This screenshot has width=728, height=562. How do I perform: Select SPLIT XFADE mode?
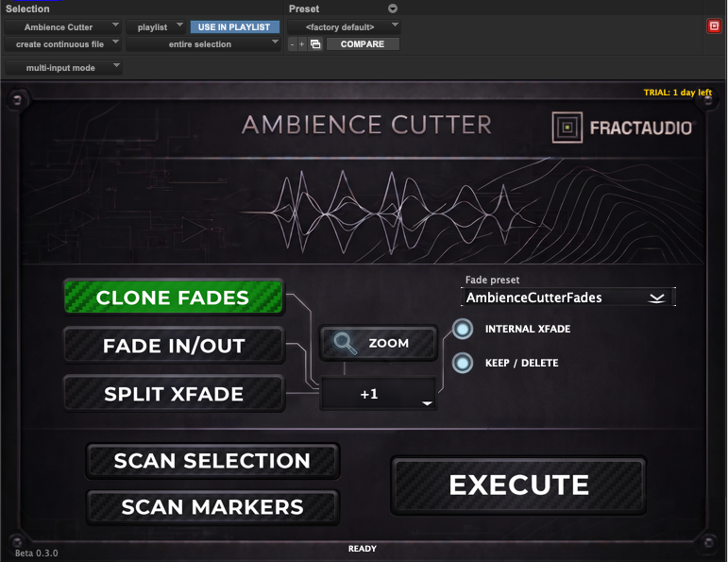tap(173, 394)
